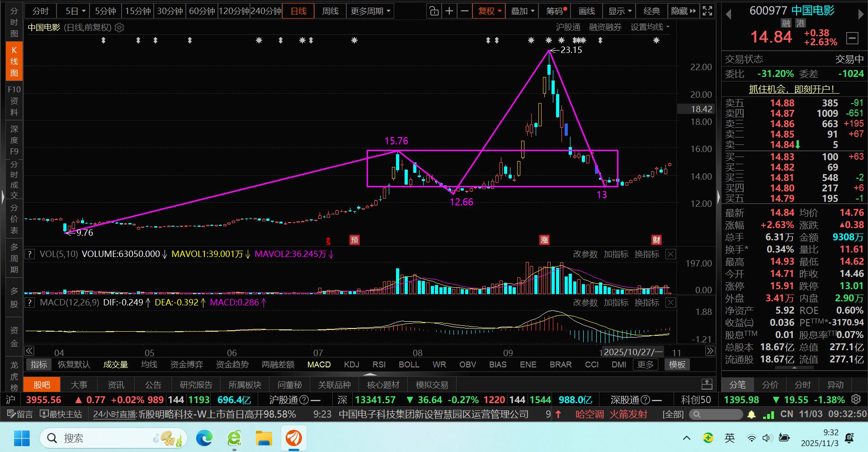Zoom out the K-line chart with minus icon
868x452 pixels.
464,11
